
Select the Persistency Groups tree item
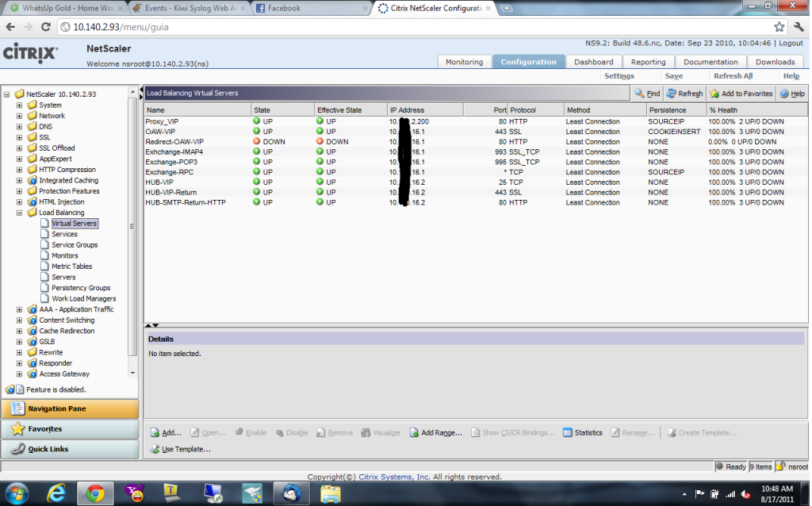coord(81,288)
